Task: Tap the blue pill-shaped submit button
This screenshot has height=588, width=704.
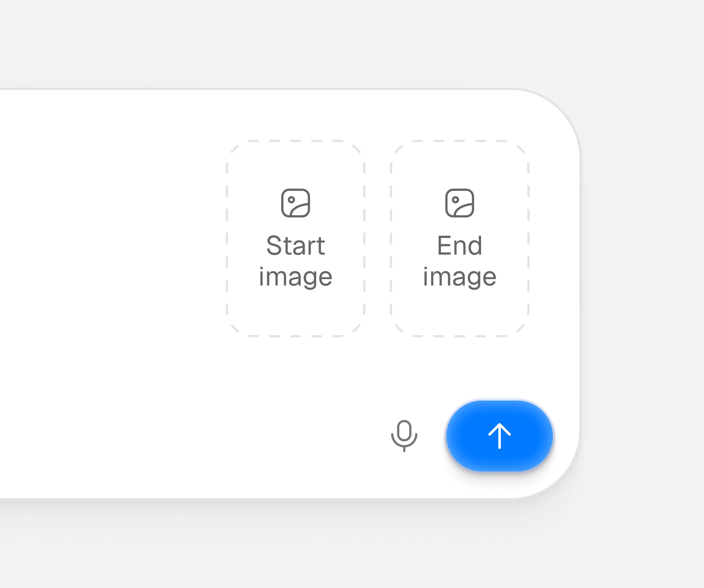Action: [x=500, y=436]
